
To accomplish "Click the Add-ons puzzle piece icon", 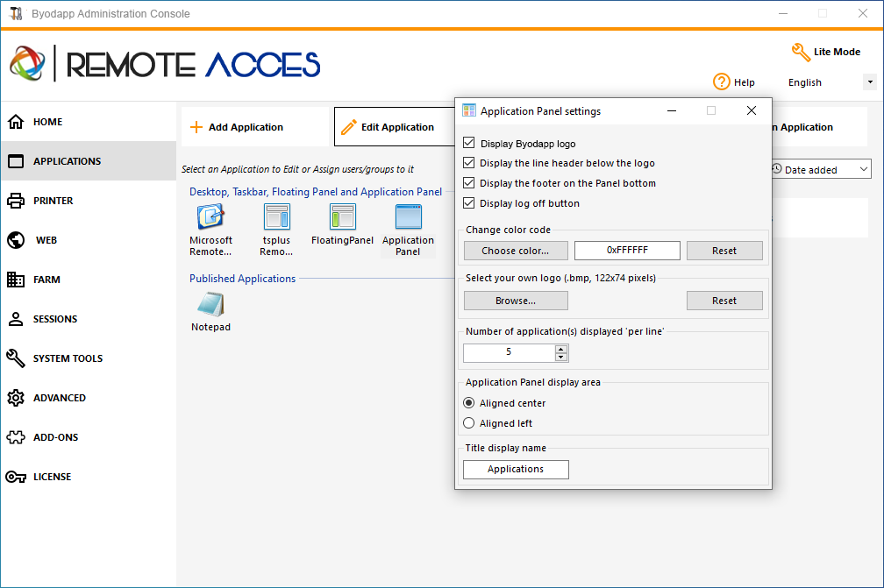I will pyautogui.click(x=16, y=437).
